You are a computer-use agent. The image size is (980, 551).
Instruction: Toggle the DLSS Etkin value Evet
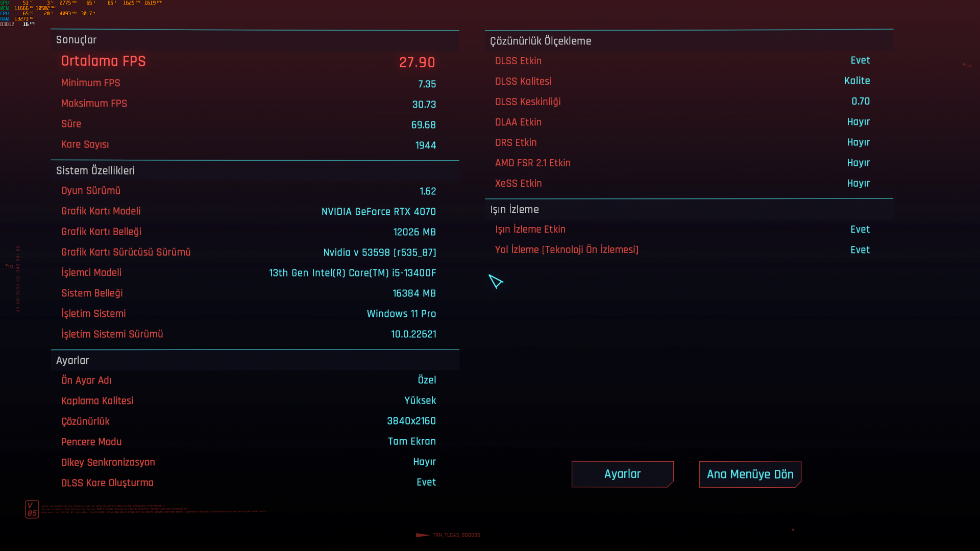[860, 60]
